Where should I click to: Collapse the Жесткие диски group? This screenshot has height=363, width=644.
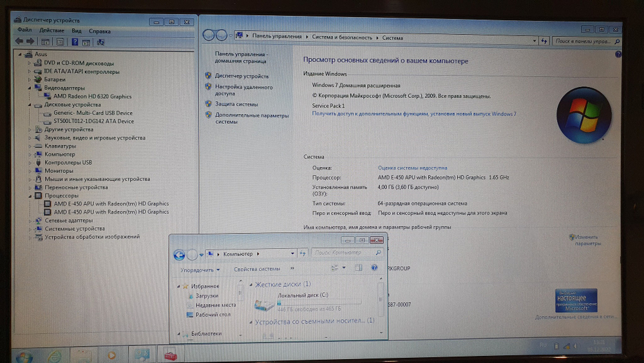point(251,284)
